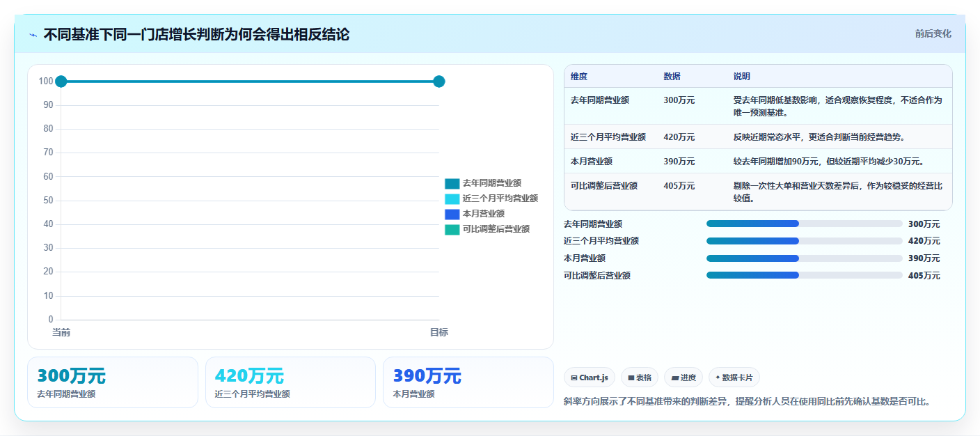Click the 可比调整后营业额 table row label
Screen dimensions: 980x436
click(604, 186)
